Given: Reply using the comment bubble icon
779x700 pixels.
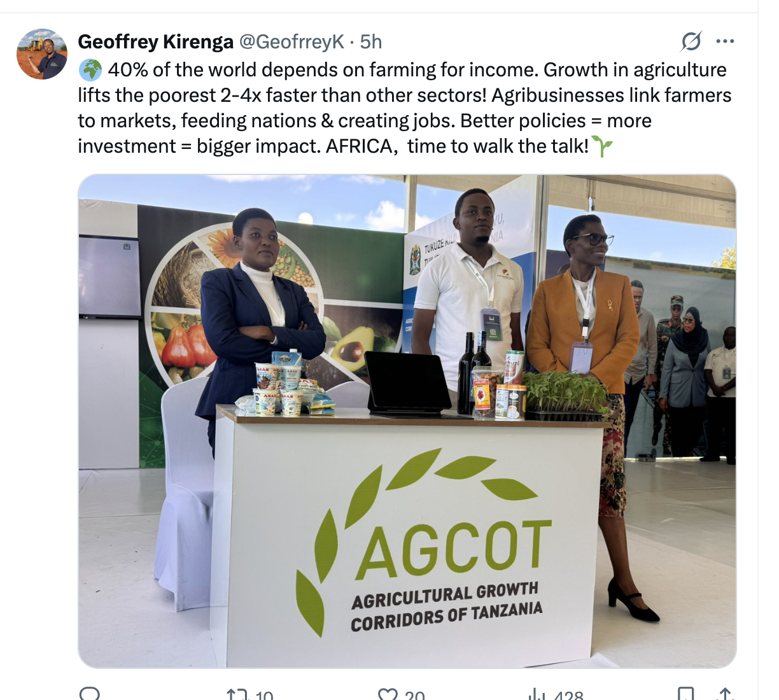Looking at the screenshot, I should click(x=90, y=694).
